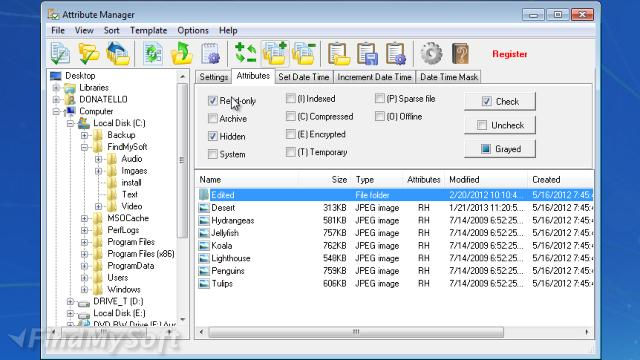Click the Attribute Manager title bar icon
The height and width of the screenshot is (360, 640).
coord(53,14)
